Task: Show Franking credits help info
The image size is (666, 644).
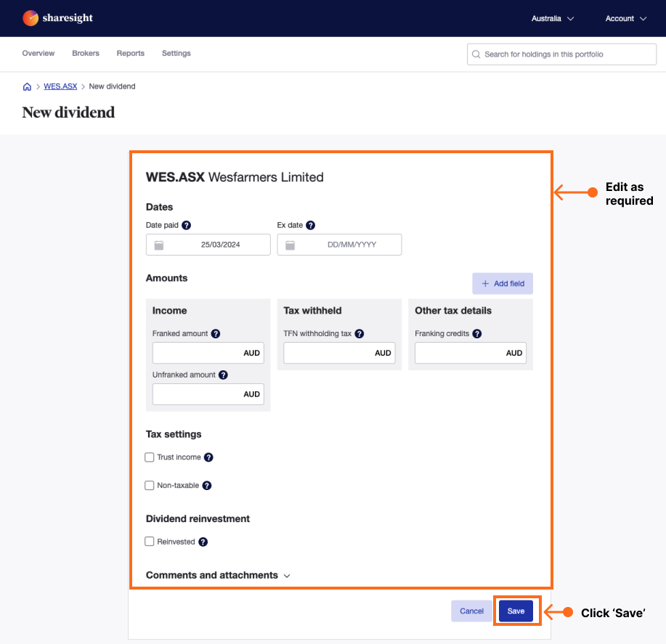Action: (x=477, y=334)
